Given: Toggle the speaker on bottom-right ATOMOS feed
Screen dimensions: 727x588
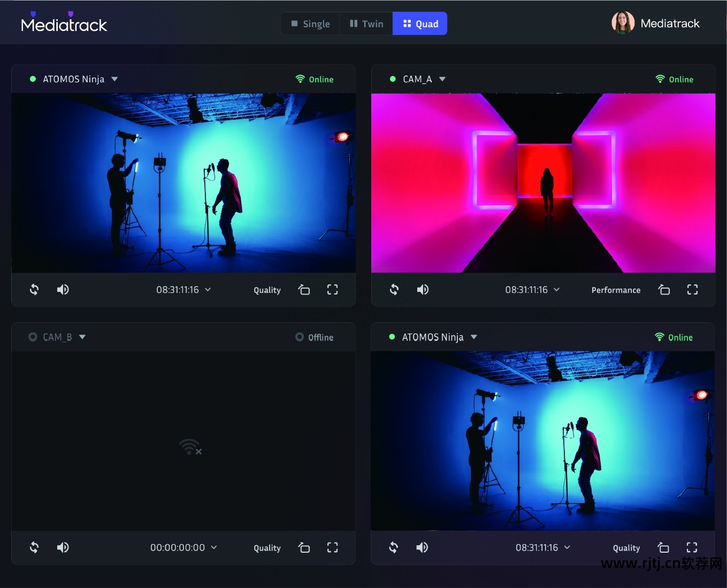Looking at the screenshot, I should (422, 547).
